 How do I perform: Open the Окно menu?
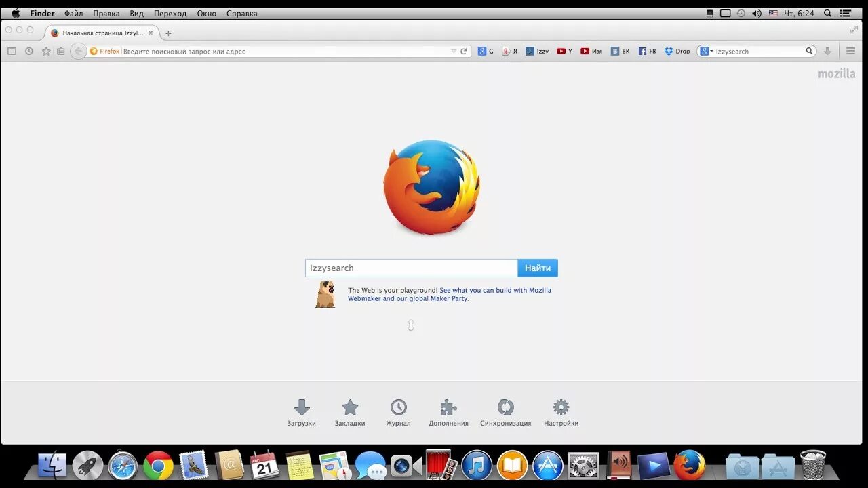[207, 14]
